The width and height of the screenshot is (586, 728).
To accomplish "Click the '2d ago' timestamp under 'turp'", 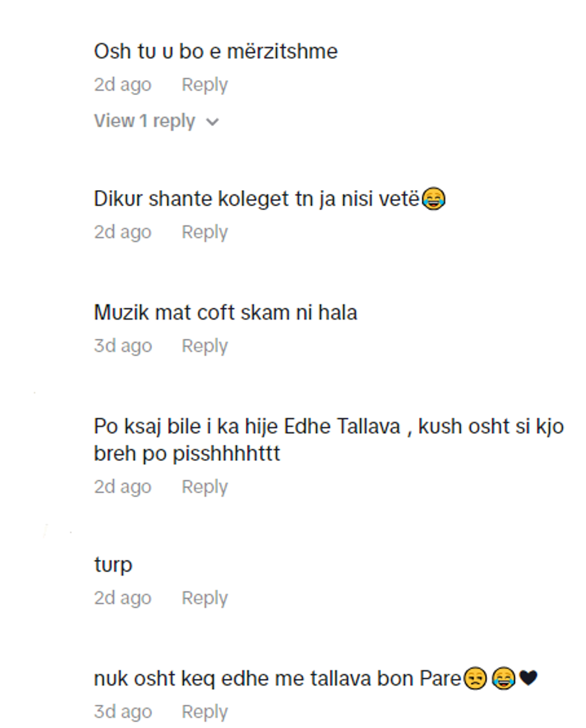I will (123, 598).
